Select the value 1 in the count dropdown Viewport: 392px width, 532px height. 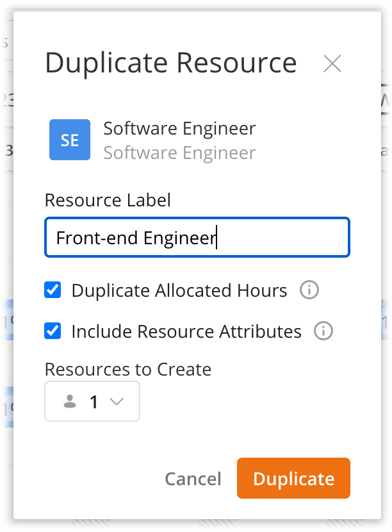(x=94, y=402)
